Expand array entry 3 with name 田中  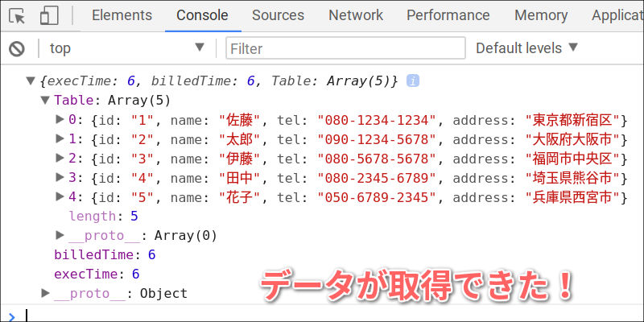(x=60, y=177)
